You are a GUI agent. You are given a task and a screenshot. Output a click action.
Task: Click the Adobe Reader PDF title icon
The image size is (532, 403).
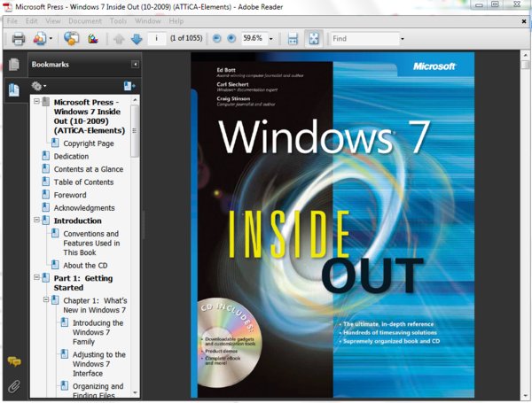coord(7,7)
